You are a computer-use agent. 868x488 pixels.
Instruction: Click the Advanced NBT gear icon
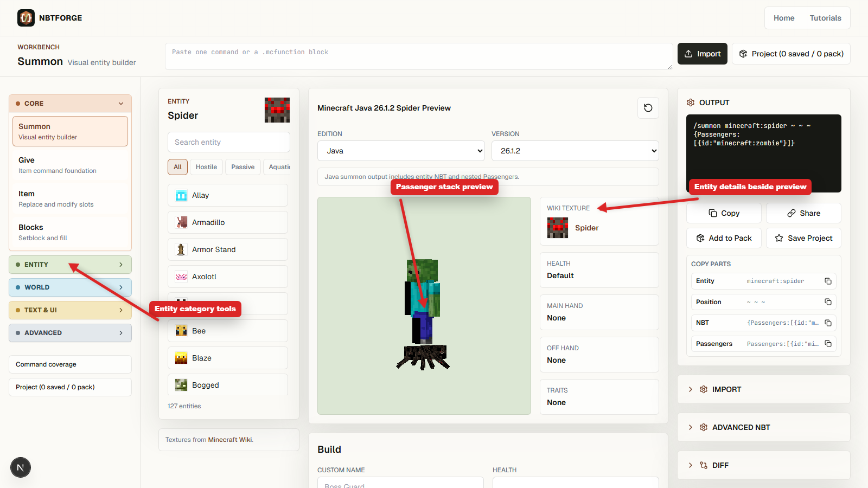[x=704, y=427]
